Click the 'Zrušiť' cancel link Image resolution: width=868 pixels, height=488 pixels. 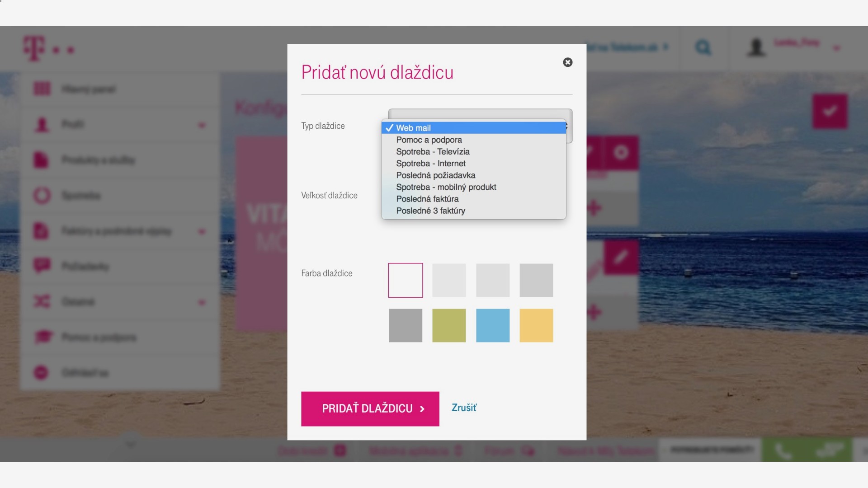pos(464,408)
